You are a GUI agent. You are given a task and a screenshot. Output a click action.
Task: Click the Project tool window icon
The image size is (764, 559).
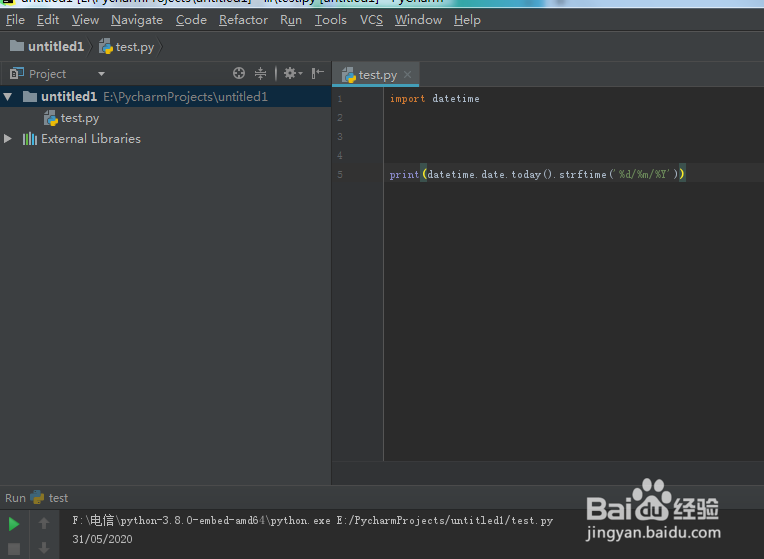[17, 74]
